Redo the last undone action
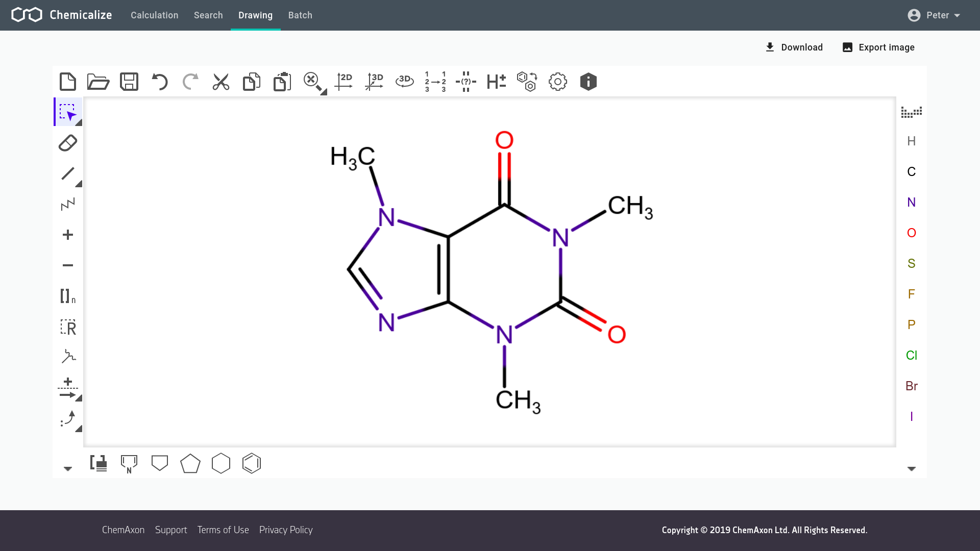The width and height of the screenshot is (980, 551). click(190, 82)
